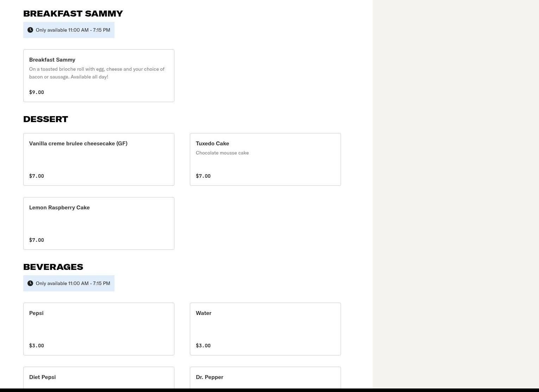Click the $3.00 price on Water
The width and height of the screenshot is (539, 392).
pyautogui.click(x=203, y=346)
